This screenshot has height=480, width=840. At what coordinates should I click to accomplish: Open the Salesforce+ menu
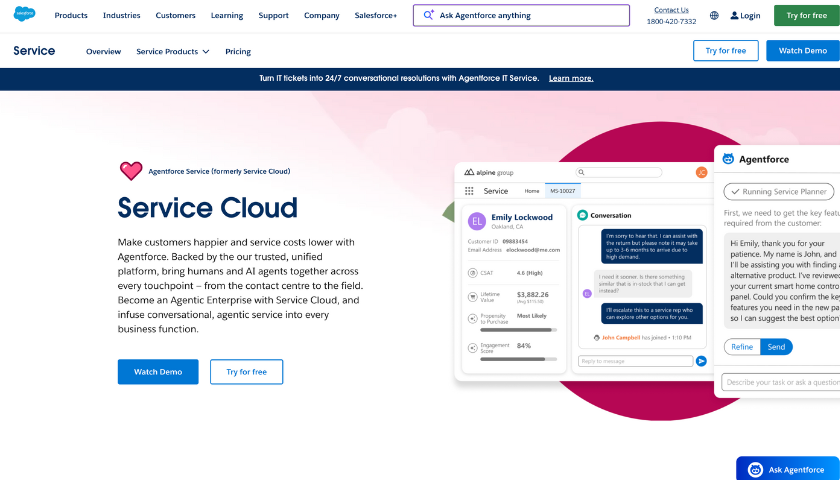pyautogui.click(x=376, y=16)
